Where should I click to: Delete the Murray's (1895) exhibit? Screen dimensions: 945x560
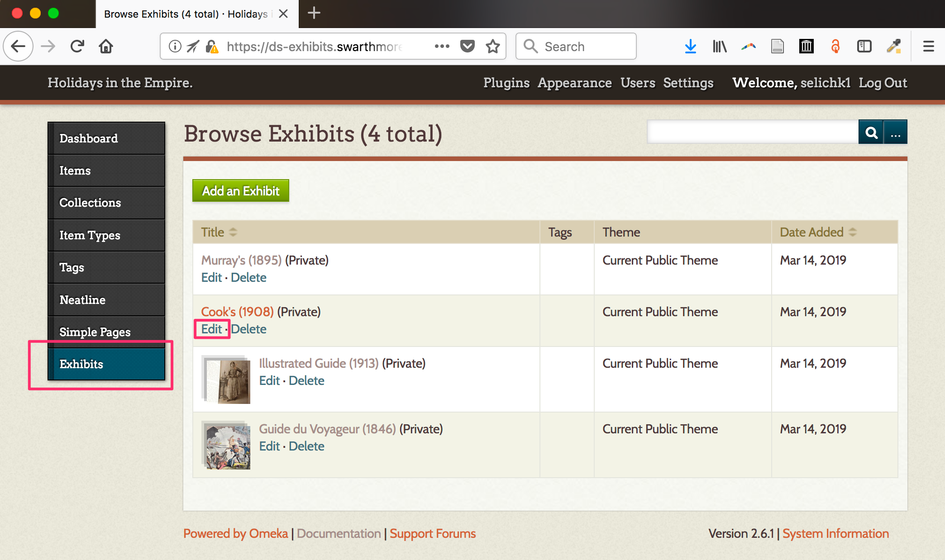[x=248, y=277]
